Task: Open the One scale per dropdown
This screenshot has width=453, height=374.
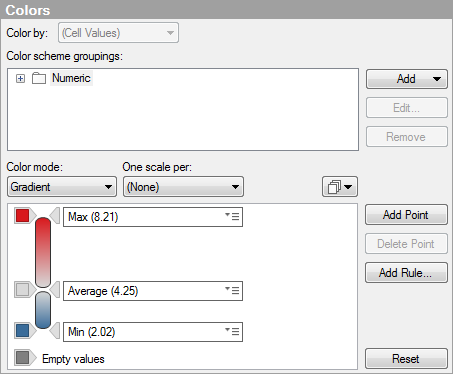Action: [x=183, y=187]
